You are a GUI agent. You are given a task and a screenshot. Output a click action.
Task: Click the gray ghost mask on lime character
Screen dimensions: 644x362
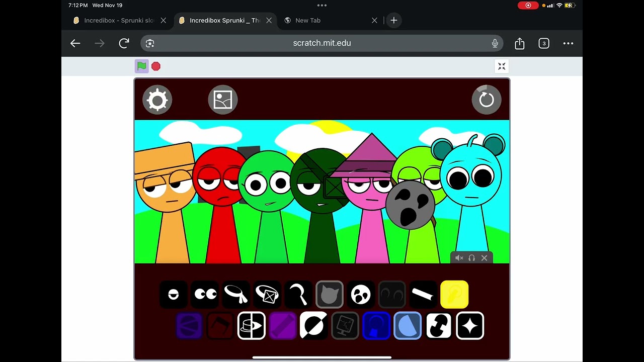pyautogui.click(x=410, y=205)
